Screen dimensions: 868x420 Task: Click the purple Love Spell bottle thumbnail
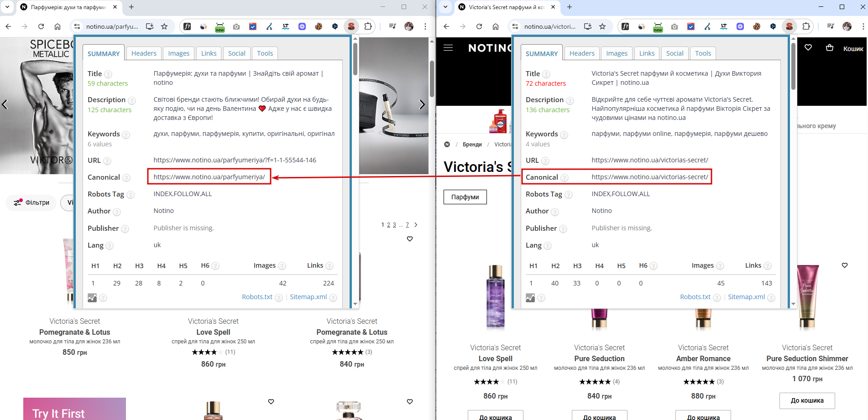coord(496,296)
